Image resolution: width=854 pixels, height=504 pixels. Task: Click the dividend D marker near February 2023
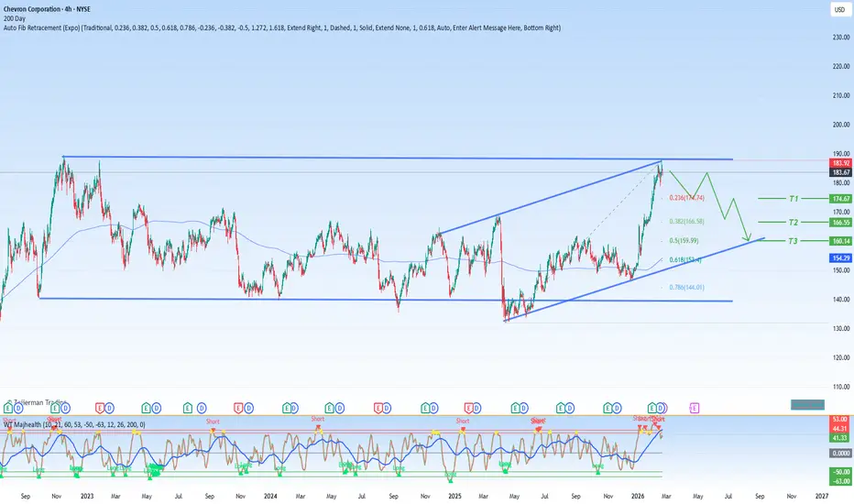(x=109, y=408)
